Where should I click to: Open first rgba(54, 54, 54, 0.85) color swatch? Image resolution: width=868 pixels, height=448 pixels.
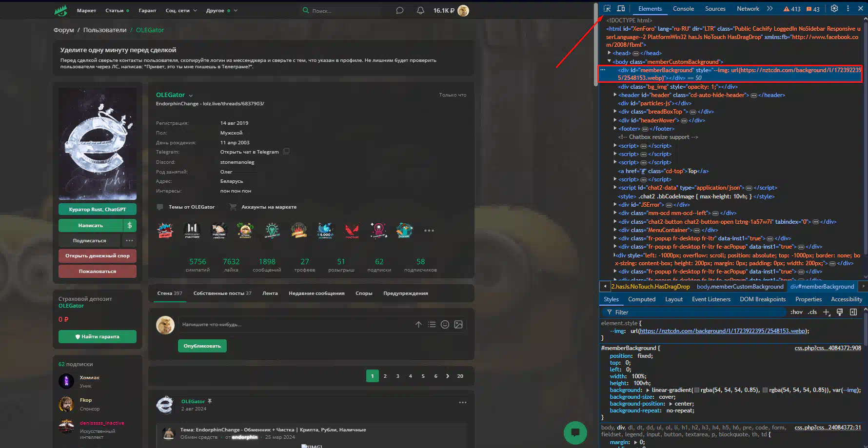pyautogui.click(x=697, y=390)
